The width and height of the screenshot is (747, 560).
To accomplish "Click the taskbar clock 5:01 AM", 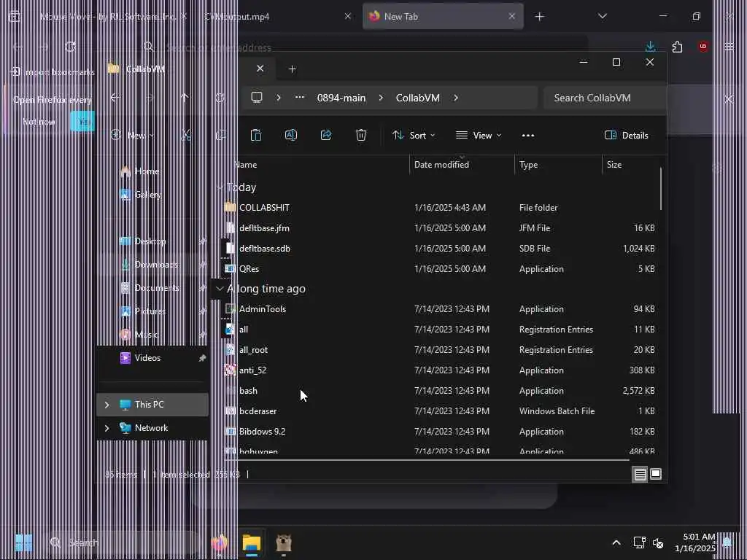I will pos(695,542).
